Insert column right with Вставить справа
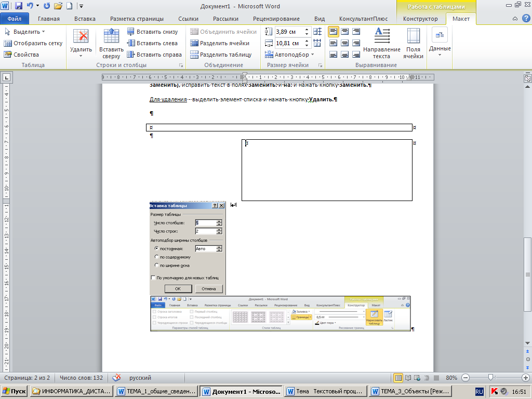Screen dimensions: 532x399 point(154,54)
